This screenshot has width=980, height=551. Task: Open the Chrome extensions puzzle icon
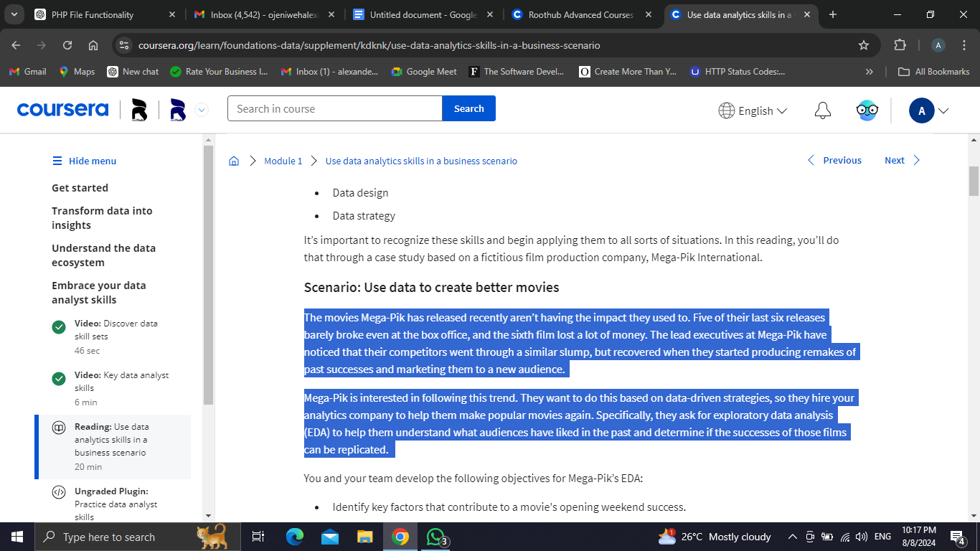pos(900,45)
